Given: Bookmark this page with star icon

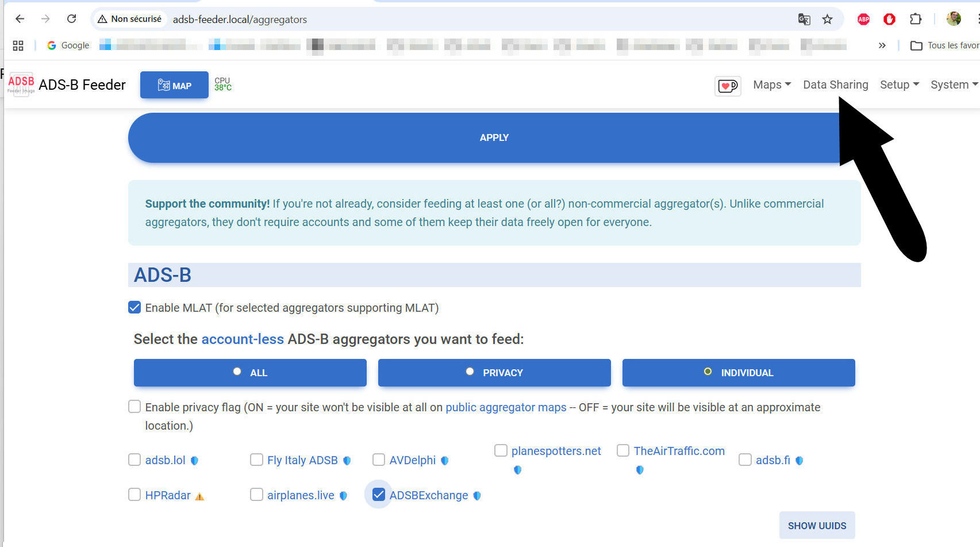Looking at the screenshot, I should click(827, 20).
